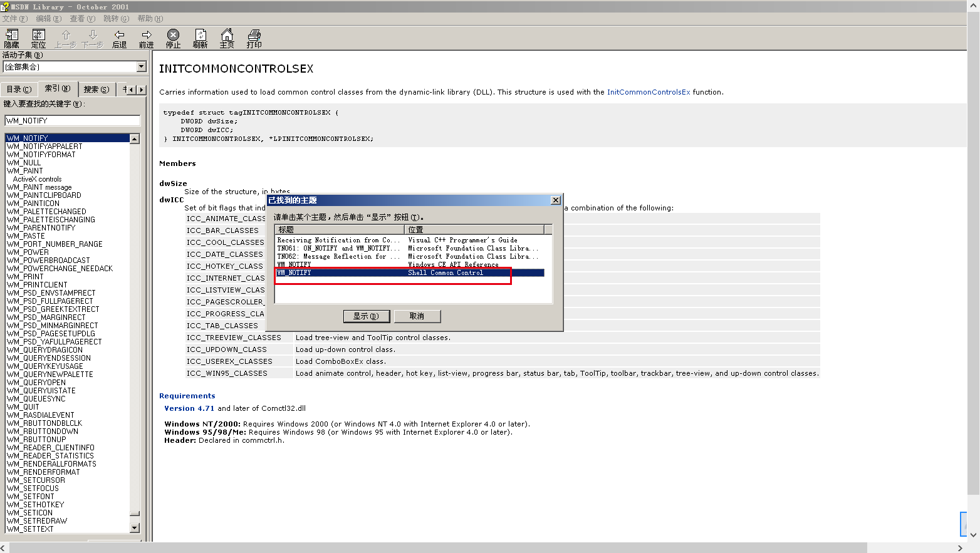Click the Cancel (取消) button in dialog
Viewport: 980px width, 553px height.
point(417,316)
